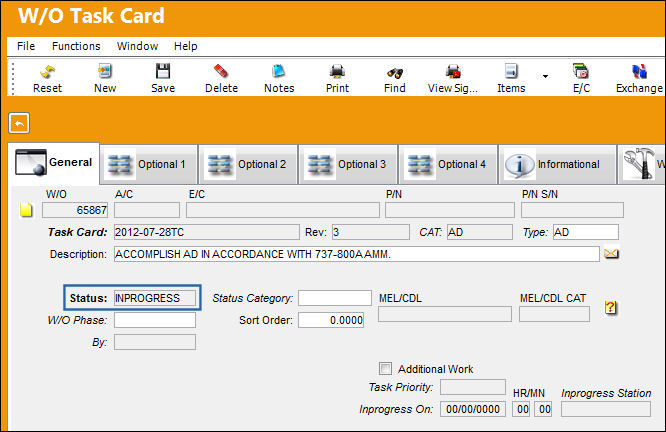Click the MEL/CDL field
This screenshot has width=666, height=432.
pos(445,314)
